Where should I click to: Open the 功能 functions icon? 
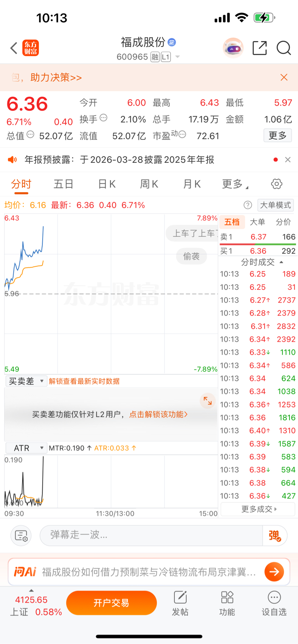tap(227, 603)
